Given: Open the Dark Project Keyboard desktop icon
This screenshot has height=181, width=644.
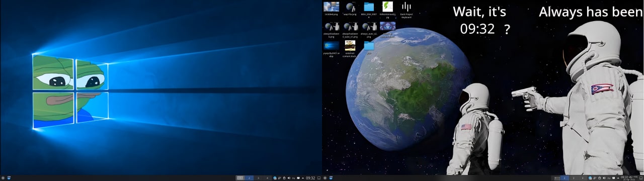Looking at the screenshot, I should (407, 7).
